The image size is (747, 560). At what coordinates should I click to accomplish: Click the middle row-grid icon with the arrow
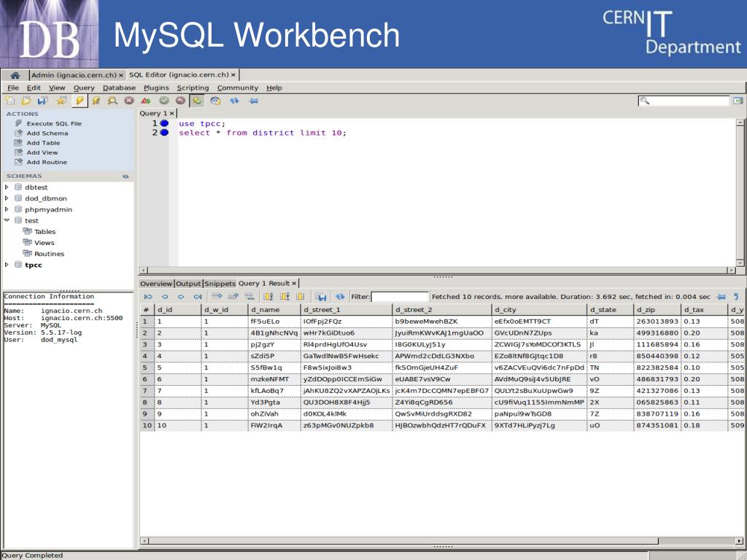point(233,296)
